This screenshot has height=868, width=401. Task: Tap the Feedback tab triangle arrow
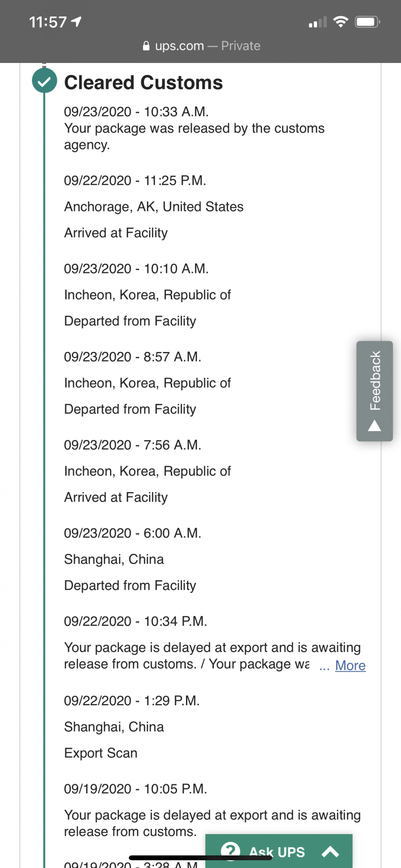coord(375,426)
